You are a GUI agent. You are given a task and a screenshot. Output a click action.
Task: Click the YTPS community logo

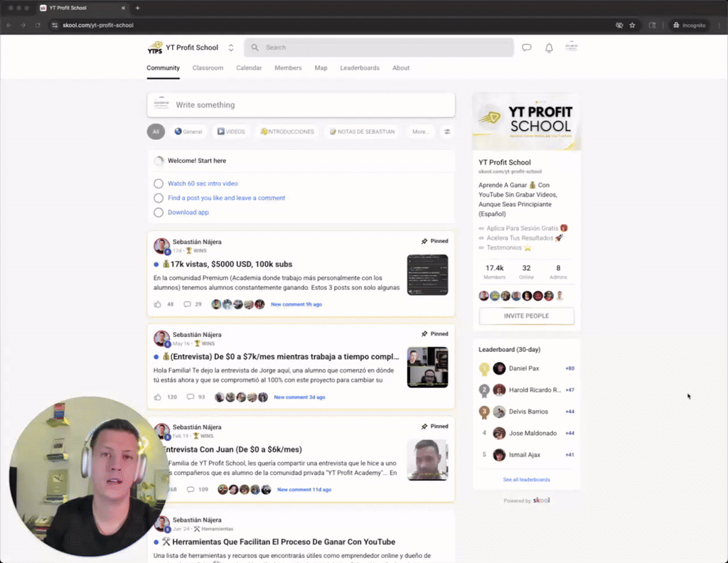155,48
